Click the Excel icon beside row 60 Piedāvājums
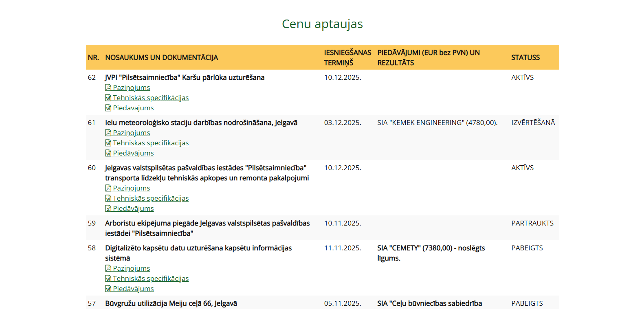This screenshot has height=309, width=644. (108, 208)
